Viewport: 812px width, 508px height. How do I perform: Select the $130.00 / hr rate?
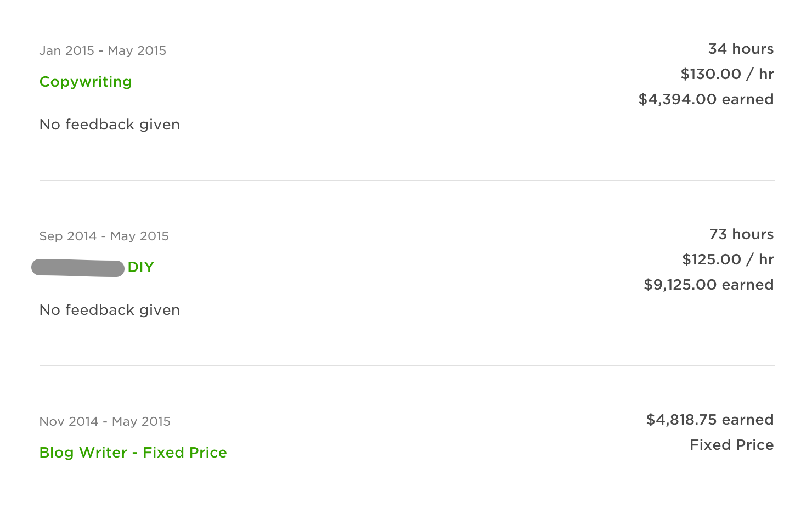(x=727, y=74)
